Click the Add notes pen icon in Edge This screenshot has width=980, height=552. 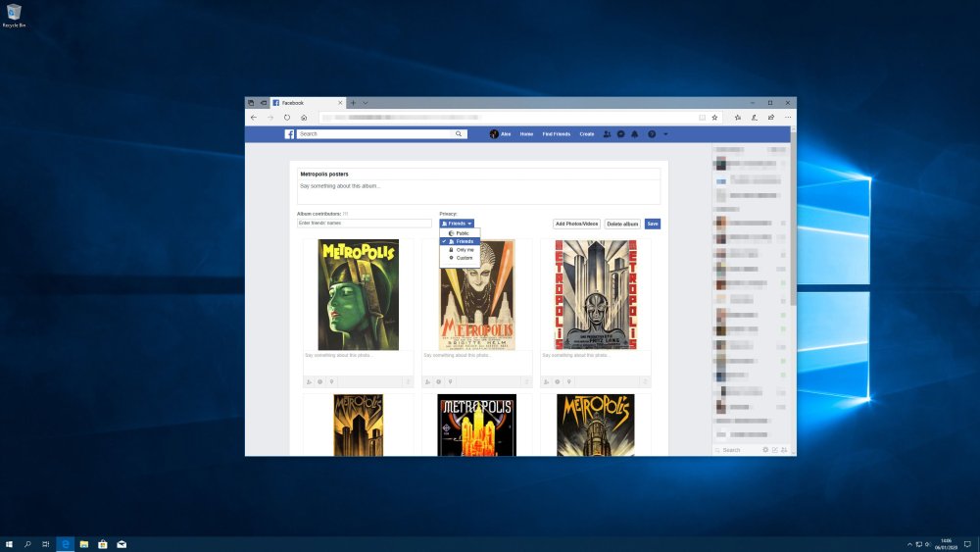pyautogui.click(x=755, y=118)
